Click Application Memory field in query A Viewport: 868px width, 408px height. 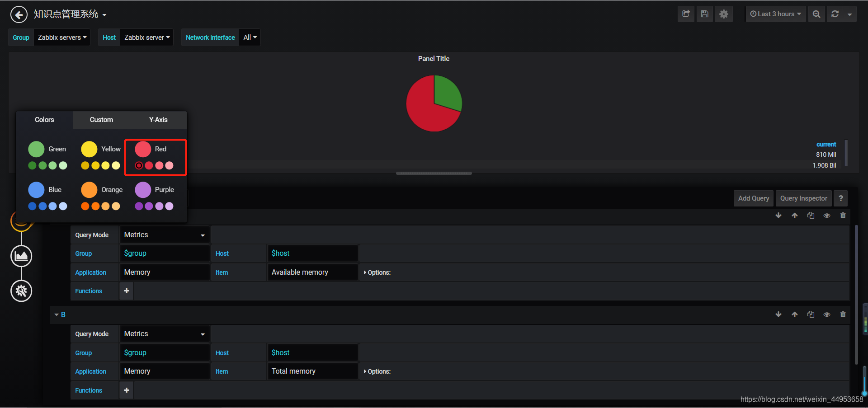165,272
